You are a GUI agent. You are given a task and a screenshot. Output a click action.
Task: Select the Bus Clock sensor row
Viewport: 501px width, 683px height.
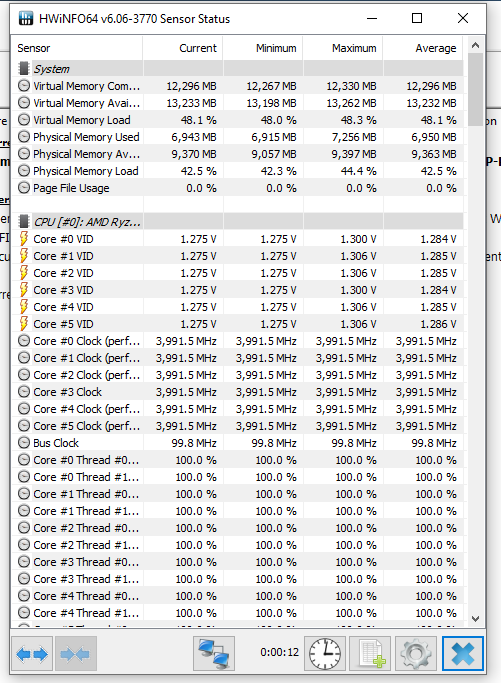coord(238,443)
